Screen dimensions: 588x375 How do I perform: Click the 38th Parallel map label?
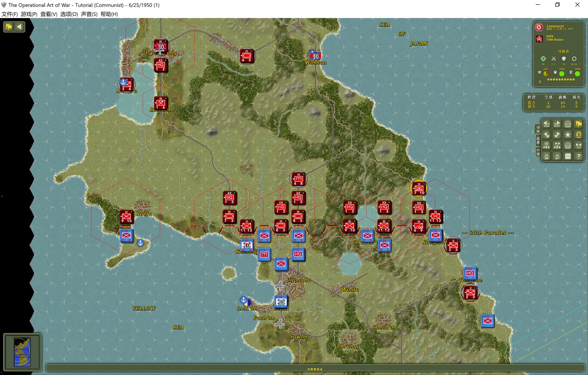pos(488,233)
